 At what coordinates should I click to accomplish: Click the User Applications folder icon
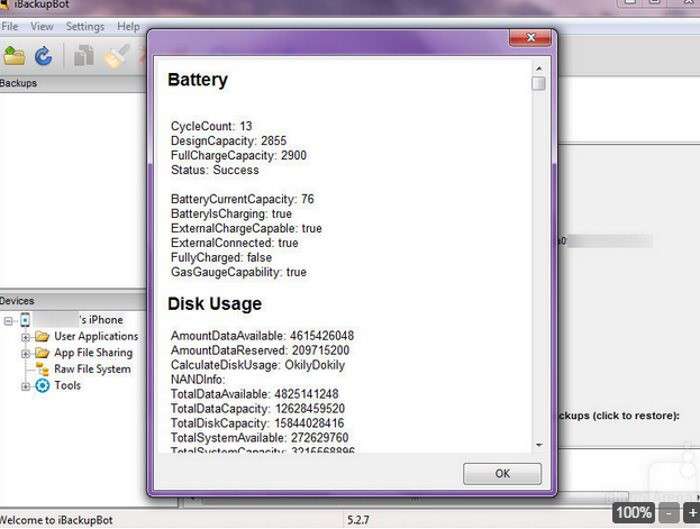click(x=42, y=337)
